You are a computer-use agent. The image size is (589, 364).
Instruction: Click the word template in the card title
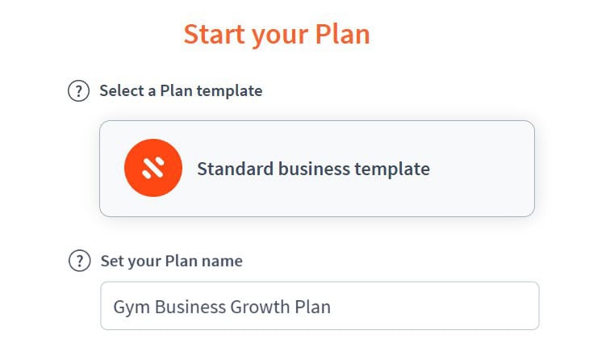pyautogui.click(x=392, y=169)
